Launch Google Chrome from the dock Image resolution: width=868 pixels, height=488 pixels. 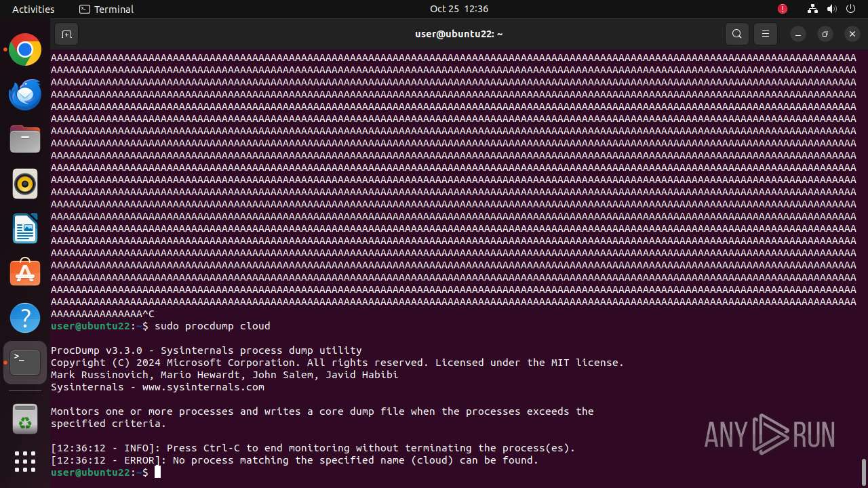25,49
